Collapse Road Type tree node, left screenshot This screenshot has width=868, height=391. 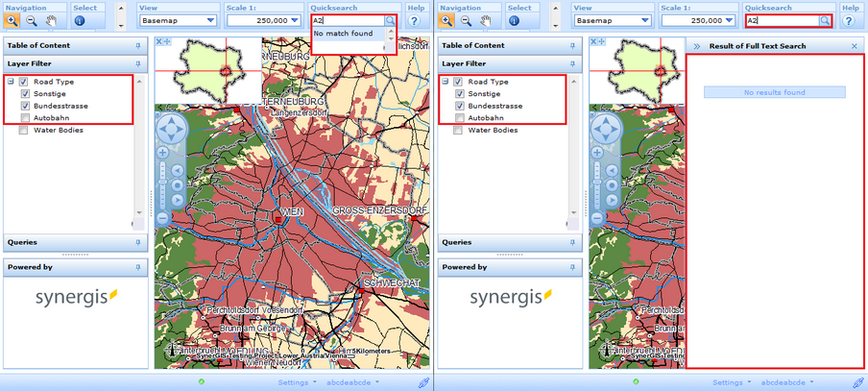point(11,82)
